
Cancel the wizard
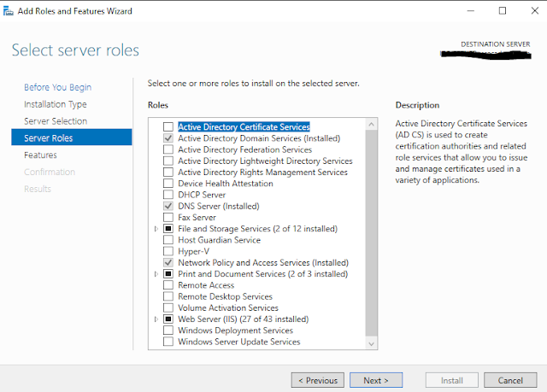point(510,380)
